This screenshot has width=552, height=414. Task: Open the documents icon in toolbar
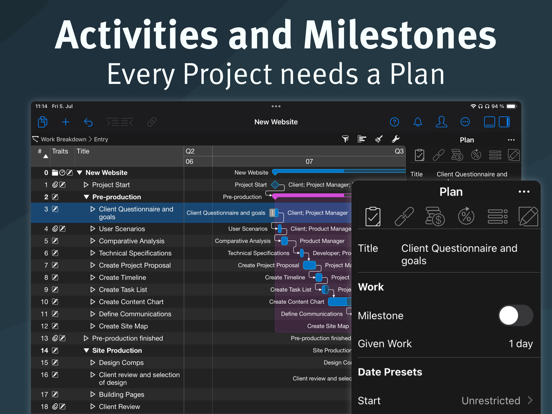pos(43,122)
